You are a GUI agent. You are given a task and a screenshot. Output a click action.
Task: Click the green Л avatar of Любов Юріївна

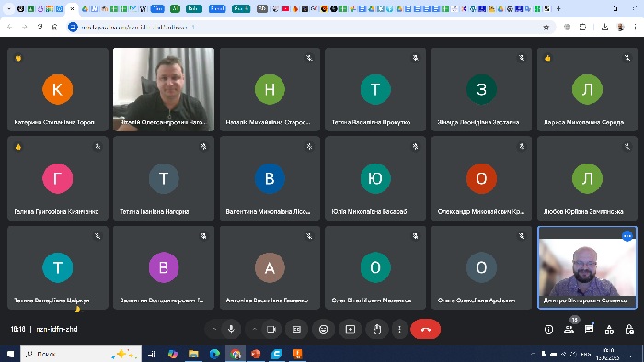pyautogui.click(x=587, y=178)
